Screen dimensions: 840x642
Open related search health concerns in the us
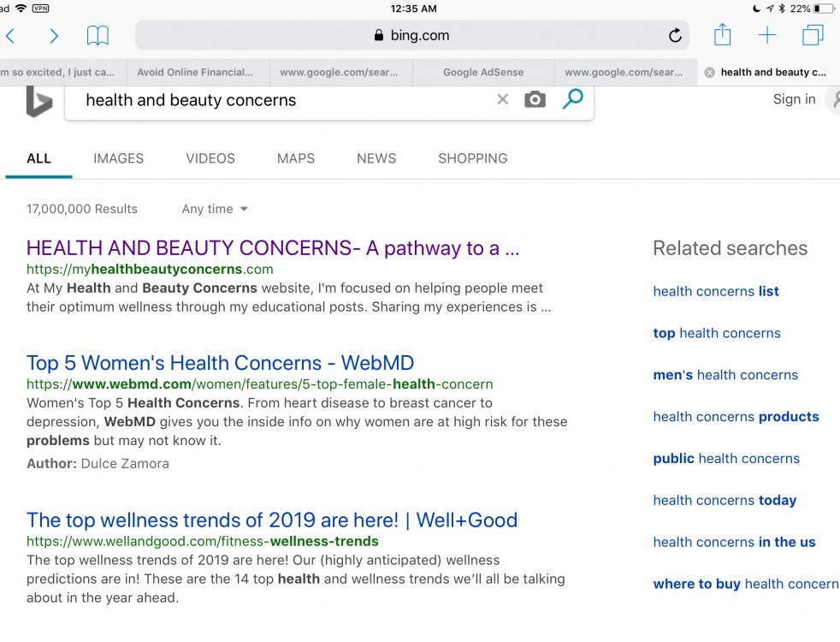click(734, 543)
